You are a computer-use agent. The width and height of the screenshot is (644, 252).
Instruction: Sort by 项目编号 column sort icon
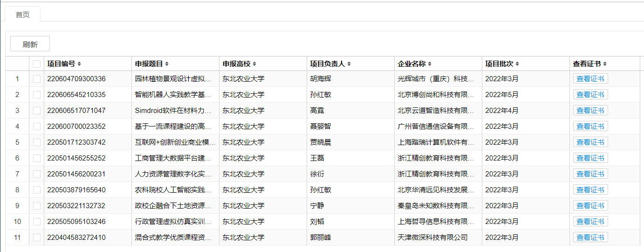pos(79,64)
